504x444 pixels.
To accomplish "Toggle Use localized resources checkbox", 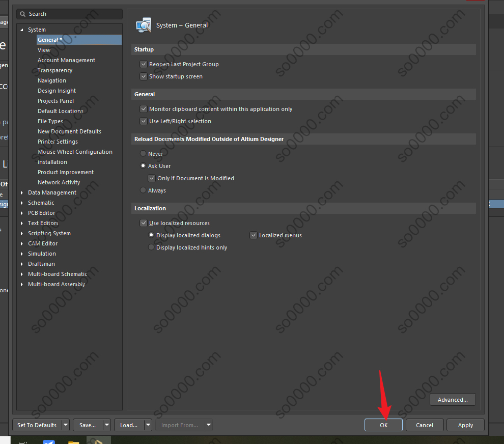I will pyautogui.click(x=144, y=223).
